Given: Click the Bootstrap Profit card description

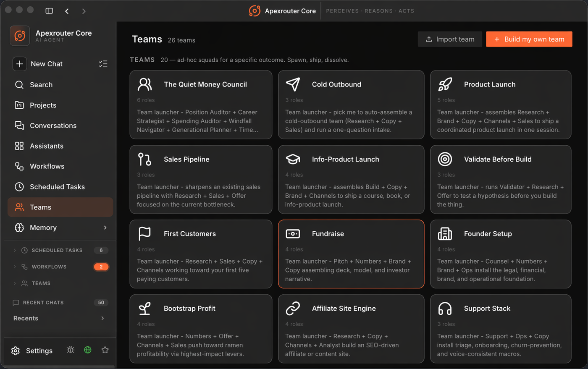Looking at the screenshot, I should (190, 345).
